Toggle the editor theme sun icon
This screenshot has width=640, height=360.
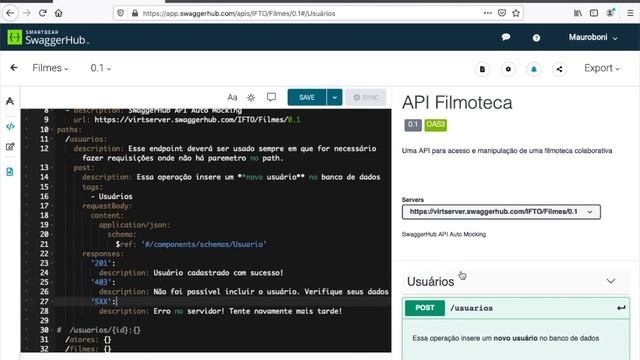coord(251,97)
